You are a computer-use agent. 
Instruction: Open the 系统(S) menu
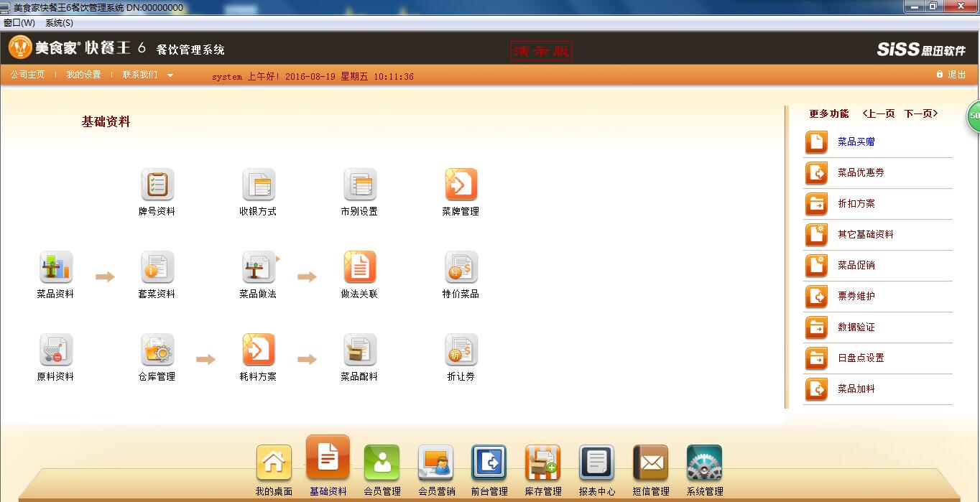pos(60,23)
